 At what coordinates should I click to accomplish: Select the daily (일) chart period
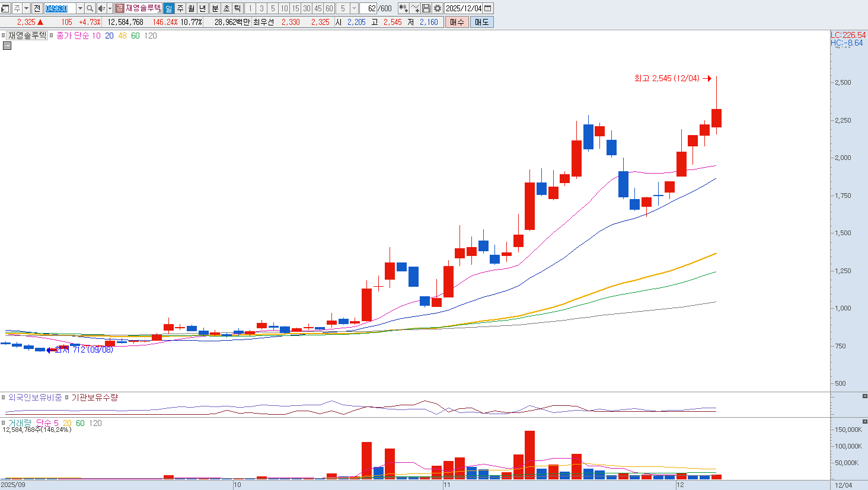(x=168, y=8)
